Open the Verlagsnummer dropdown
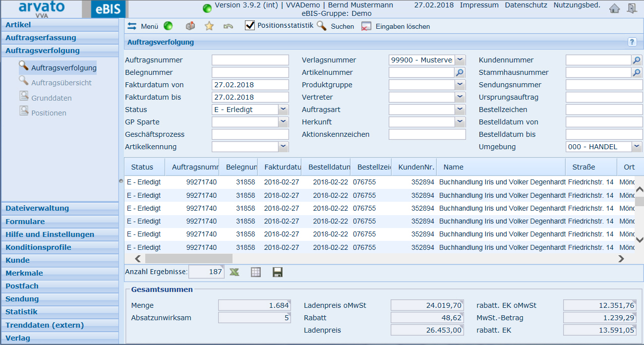The image size is (644, 345). (460, 60)
